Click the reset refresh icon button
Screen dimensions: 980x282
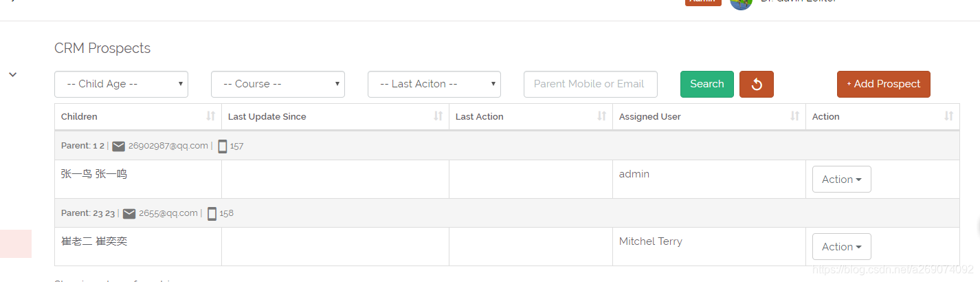[x=756, y=84]
